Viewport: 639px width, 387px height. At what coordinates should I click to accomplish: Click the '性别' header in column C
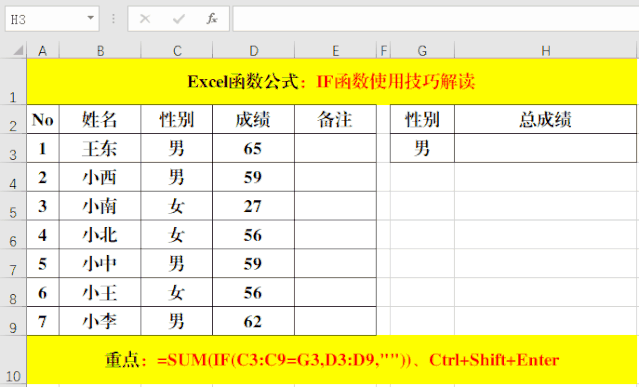pos(177,119)
